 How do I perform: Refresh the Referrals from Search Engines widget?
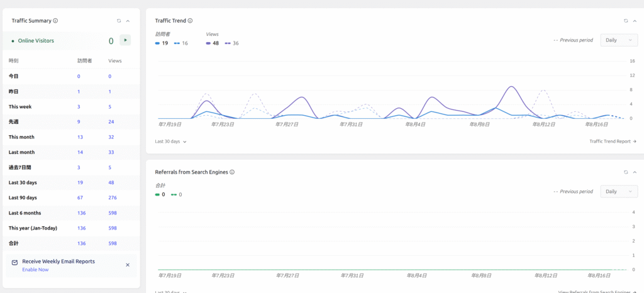(x=626, y=172)
